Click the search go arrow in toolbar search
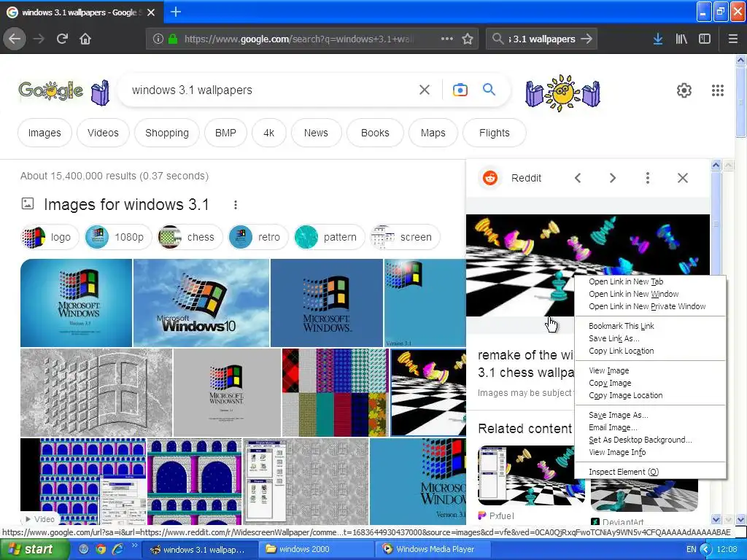The width and height of the screenshot is (747, 560). coord(587,39)
